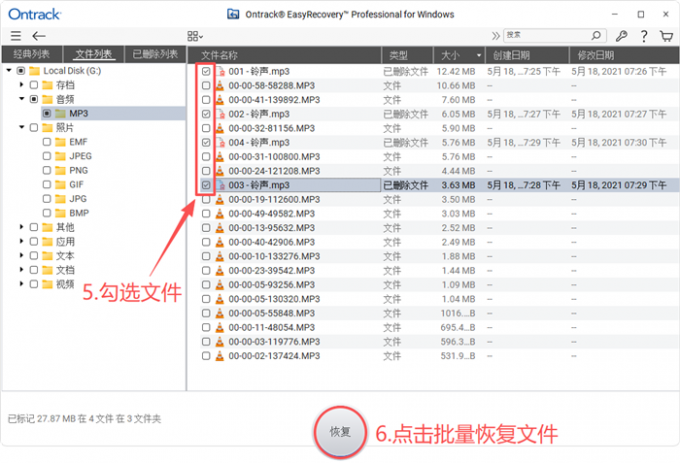Click VLC cone icon of 00-00-23-39542.MP3
The width and height of the screenshot is (680, 463).
pos(220,271)
